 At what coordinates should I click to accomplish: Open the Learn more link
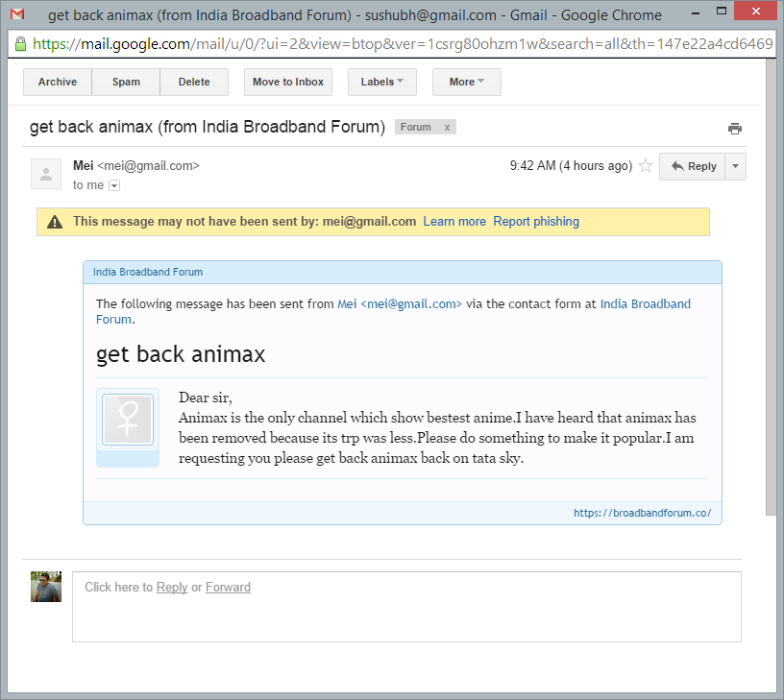coord(454,222)
